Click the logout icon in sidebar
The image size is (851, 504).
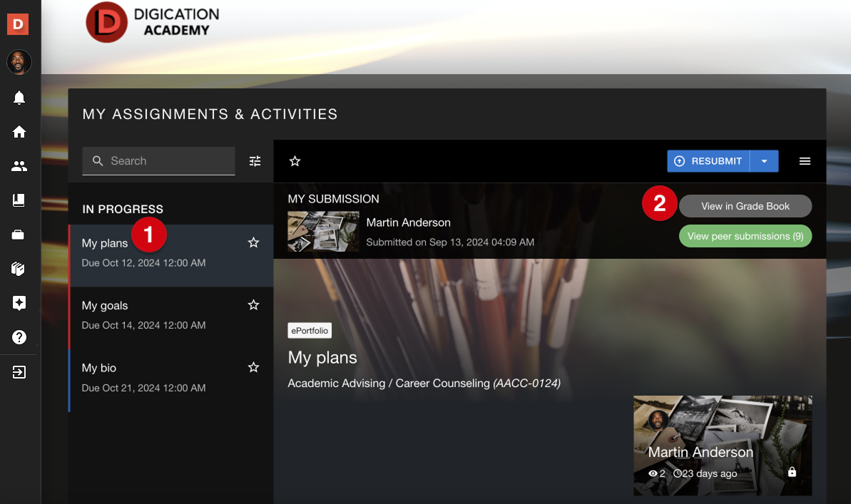coord(19,372)
